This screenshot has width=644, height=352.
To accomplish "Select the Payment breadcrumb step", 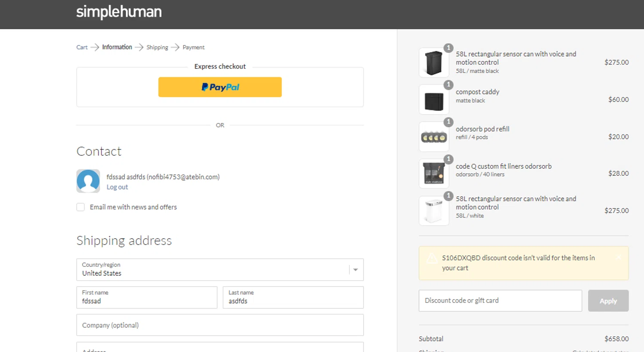I will pos(194,47).
